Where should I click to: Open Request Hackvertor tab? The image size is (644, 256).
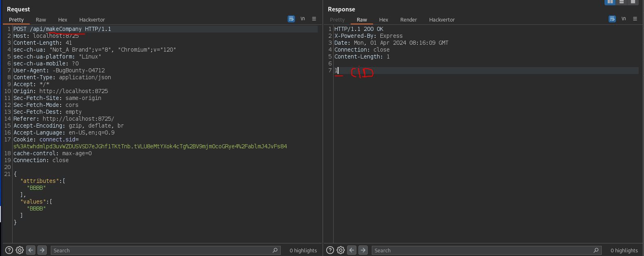click(92, 20)
